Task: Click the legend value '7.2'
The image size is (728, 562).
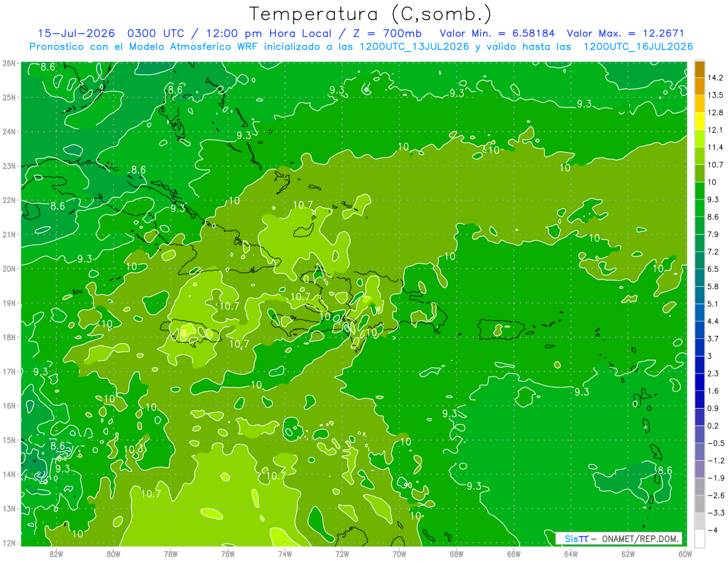Action: pos(713,252)
